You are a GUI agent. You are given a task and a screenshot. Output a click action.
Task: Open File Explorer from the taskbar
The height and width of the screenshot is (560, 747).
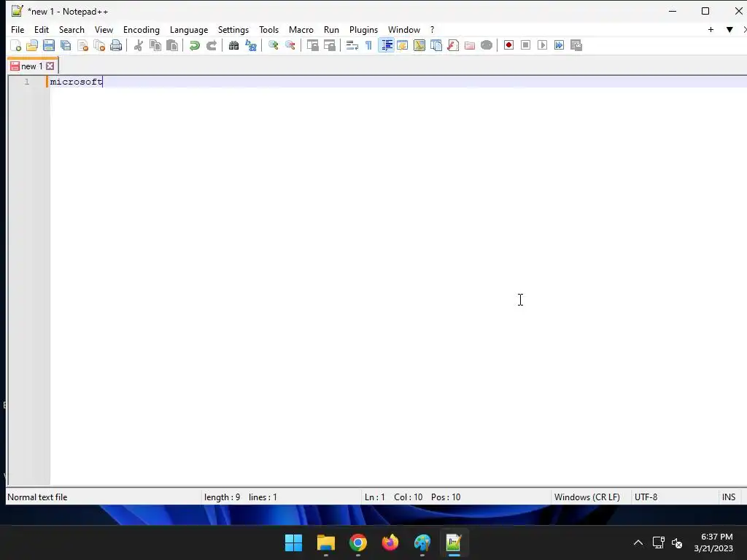(326, 542)
